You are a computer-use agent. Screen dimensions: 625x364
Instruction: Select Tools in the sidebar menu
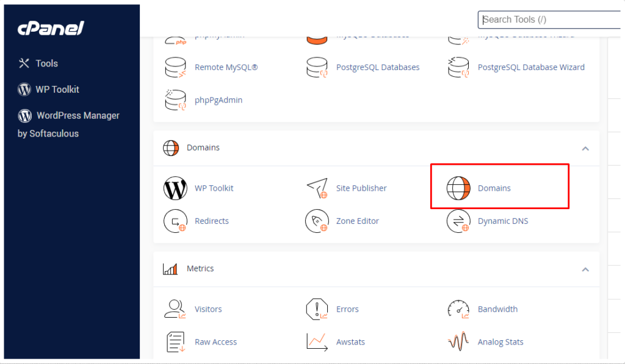pos(46,63)
